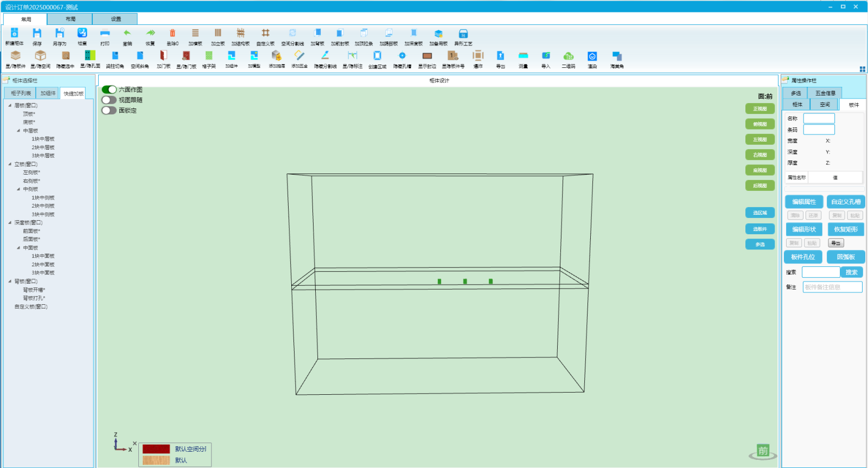The width and height of the screenshot is (868, 468).
Task: Click the 正视图 front view button
Action: point(760,109)
